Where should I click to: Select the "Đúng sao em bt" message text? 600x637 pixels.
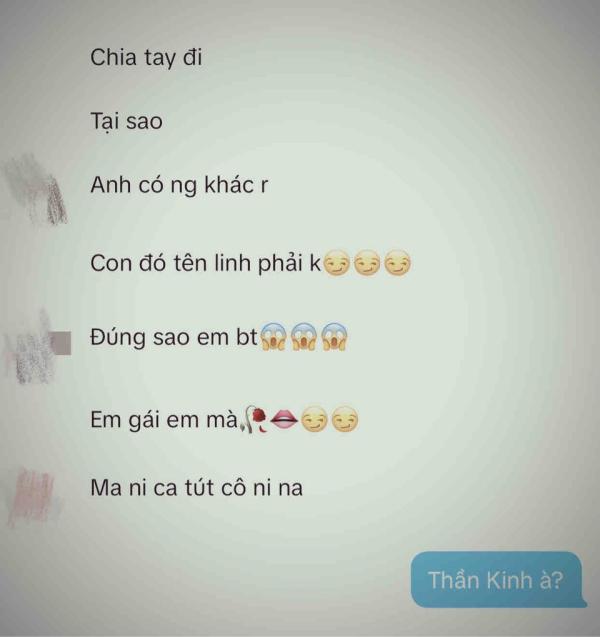174,338
